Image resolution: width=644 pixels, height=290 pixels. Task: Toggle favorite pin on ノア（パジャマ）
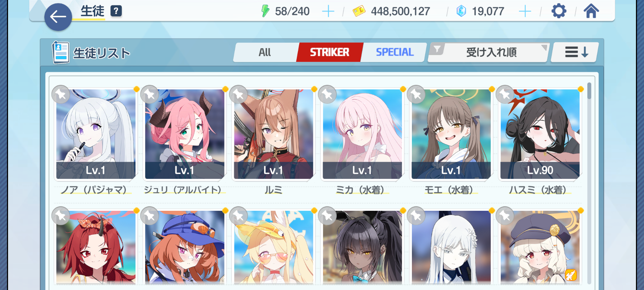61,94
